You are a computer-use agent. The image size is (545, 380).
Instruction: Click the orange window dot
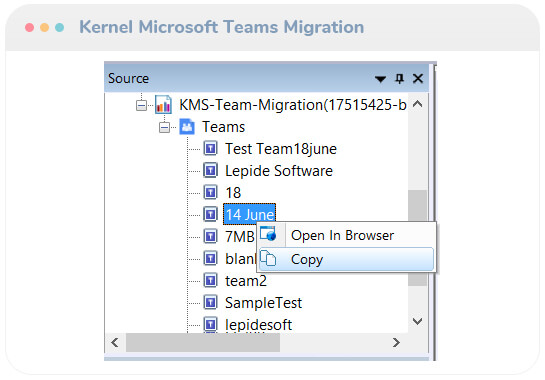[x=44, y=27]
